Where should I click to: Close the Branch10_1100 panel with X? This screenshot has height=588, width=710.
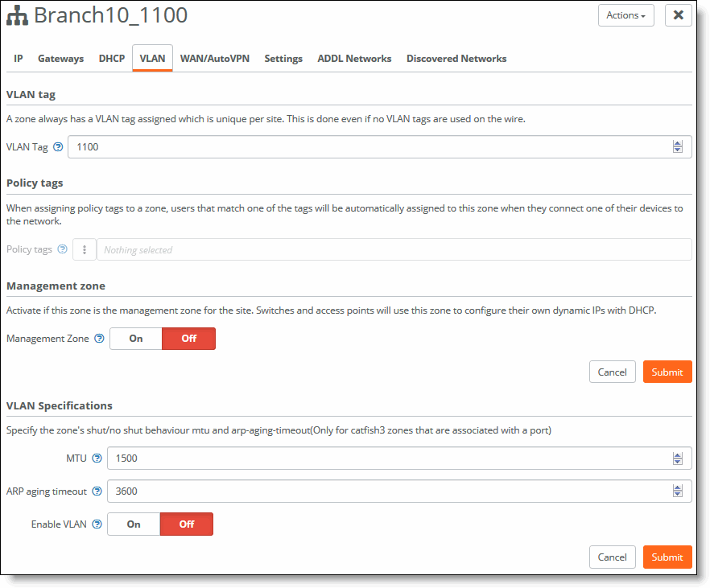tap(678, 15)
